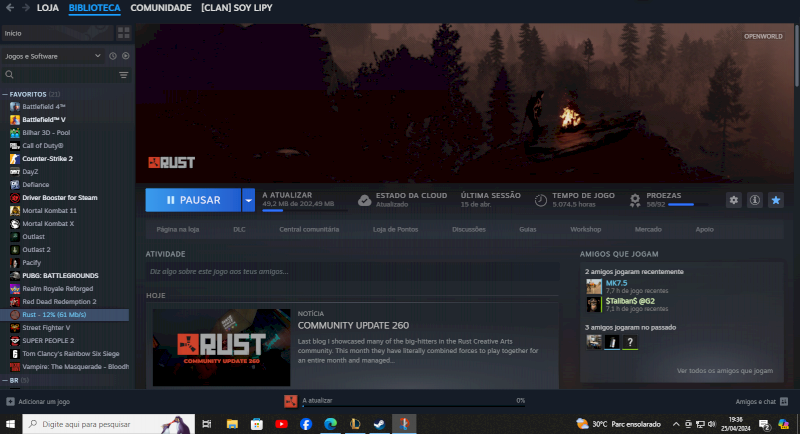
Task: Toggle the favorite star for Rust
Action: click(x=775, y=200)
